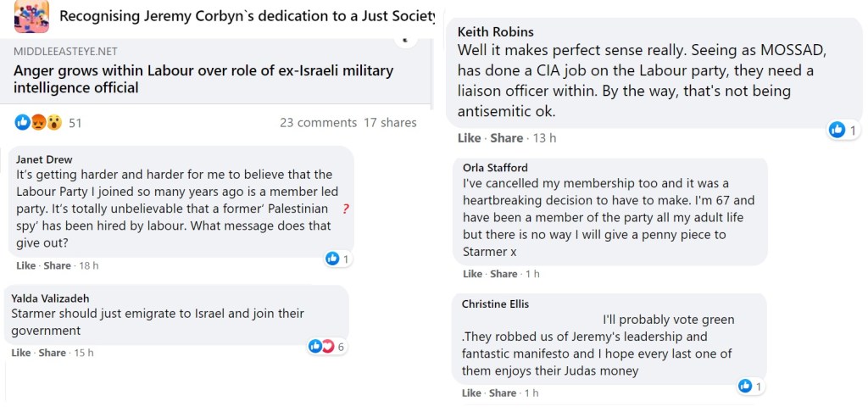The image size is (868, 412).
Task: Click the angry reaction icon under the article
Action: point(37,123)
